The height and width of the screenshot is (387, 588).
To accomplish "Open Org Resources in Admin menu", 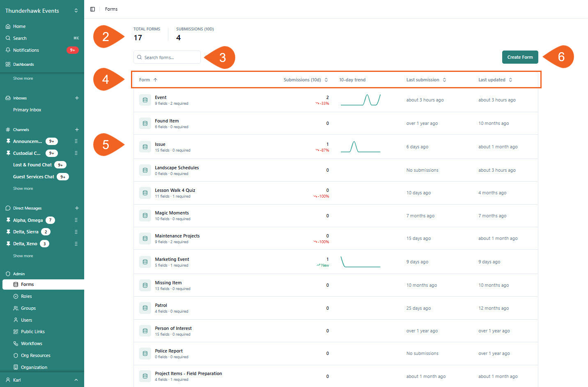I will coord(36,356).
